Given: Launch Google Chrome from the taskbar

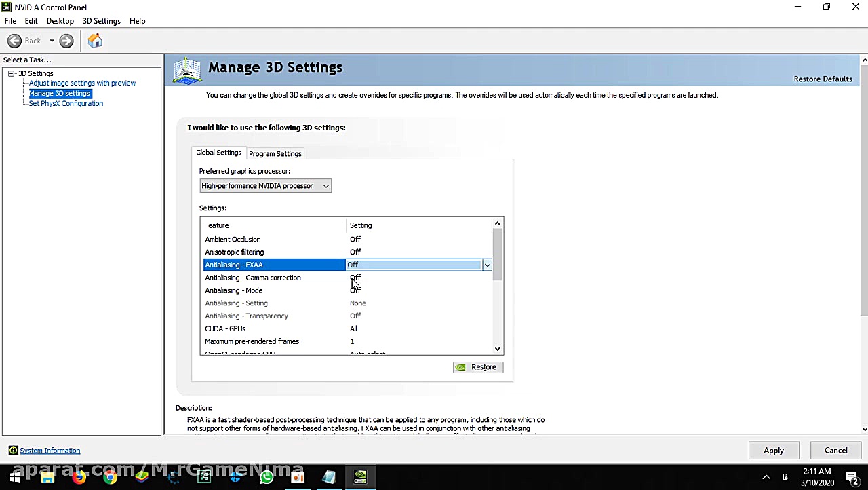Looking at the screenshot, I should coord(110,477).
